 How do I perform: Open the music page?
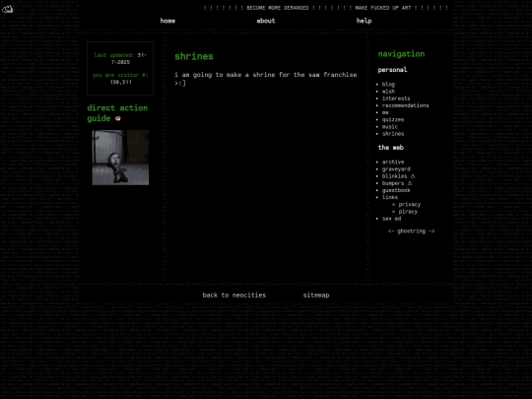[x=390, y=126]
